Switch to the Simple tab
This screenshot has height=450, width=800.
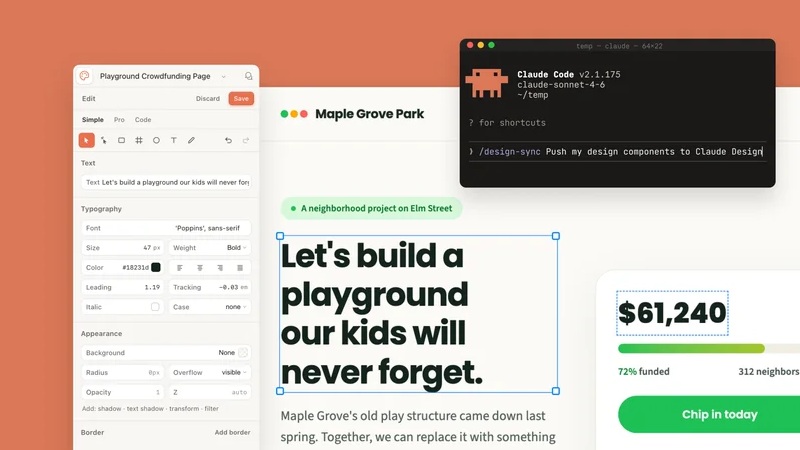93,119
